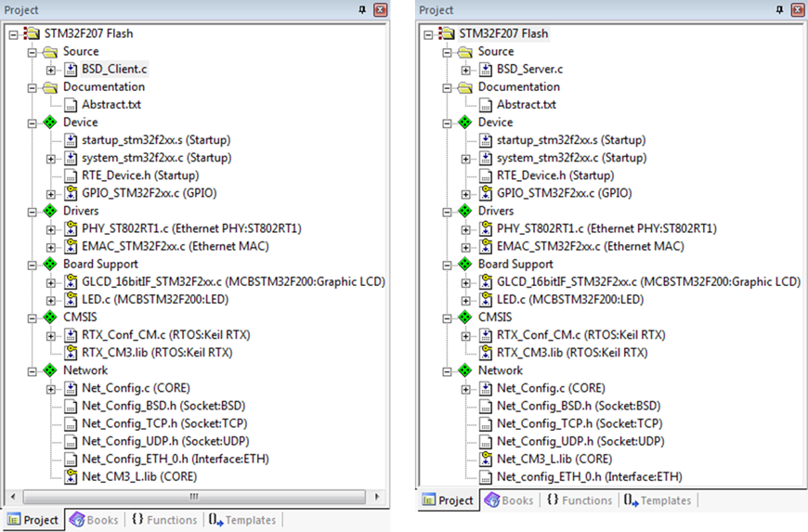This screenshot has height=532, width=808.
Task: Click the Books tab icon in left panel
Action: pos(76,520)
